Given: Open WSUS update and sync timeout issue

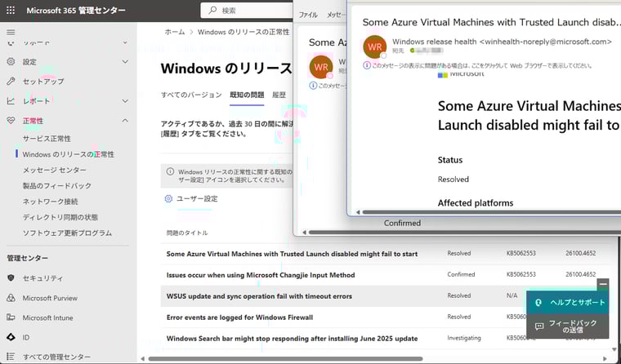Looking at the screenshot, I should pyautogui.click(x=259, y=296).
